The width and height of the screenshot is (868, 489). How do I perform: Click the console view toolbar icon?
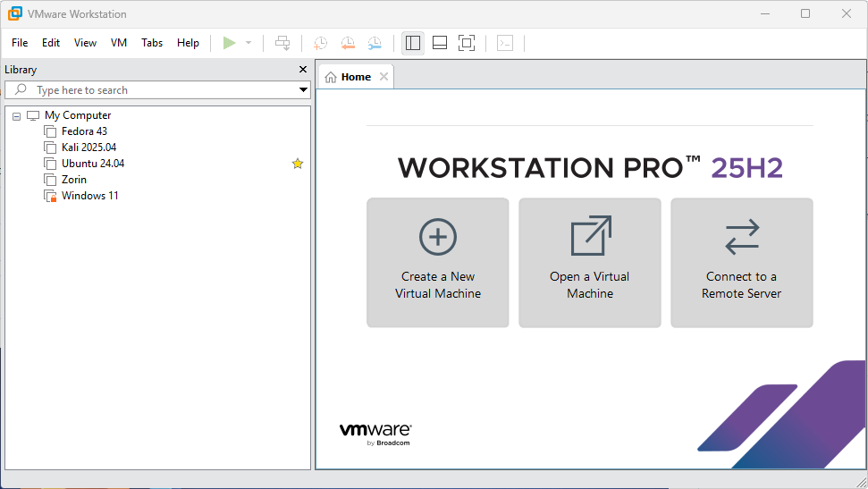tap(505, 43)
